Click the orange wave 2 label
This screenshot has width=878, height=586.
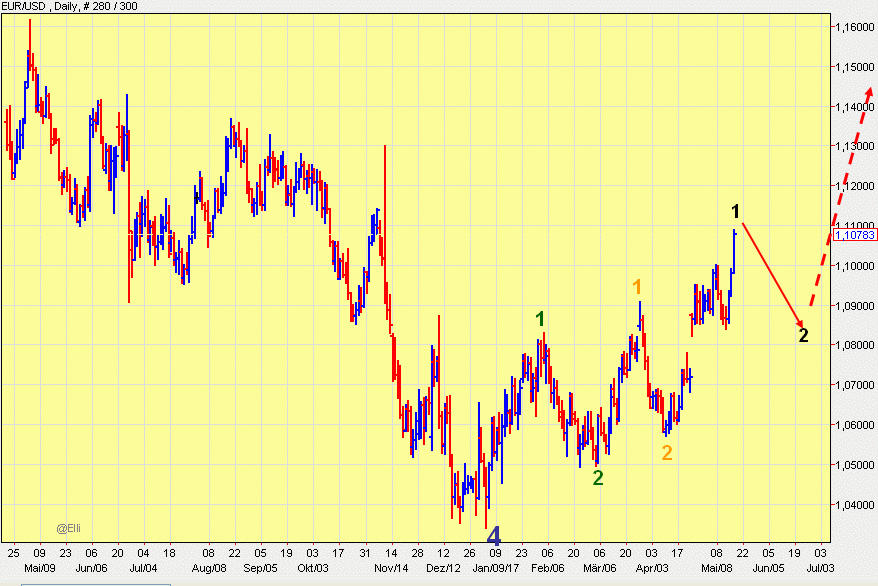click(x=667, y=453)
